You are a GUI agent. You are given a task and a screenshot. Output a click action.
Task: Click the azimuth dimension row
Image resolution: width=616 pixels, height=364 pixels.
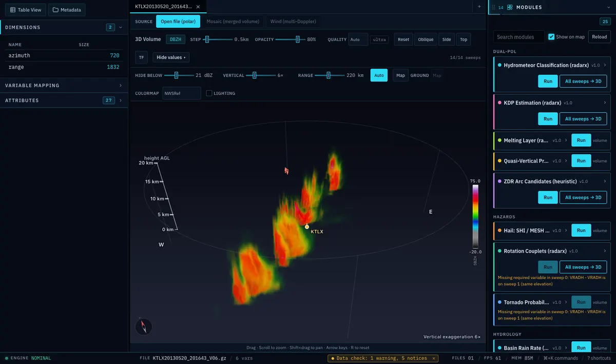pos(63,55)
